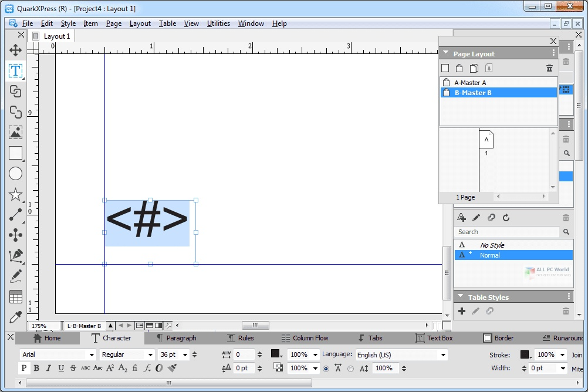Open the text color swatch
Image resolution: width=588 pixels, height=392 pixels.
276,354
